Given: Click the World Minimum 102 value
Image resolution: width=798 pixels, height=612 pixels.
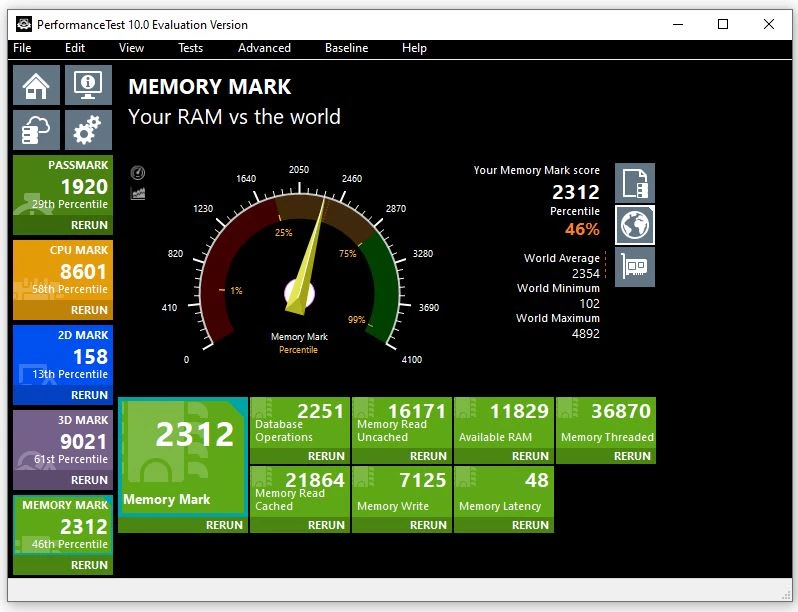Looking at the screenshot, I should coord(589,304).
